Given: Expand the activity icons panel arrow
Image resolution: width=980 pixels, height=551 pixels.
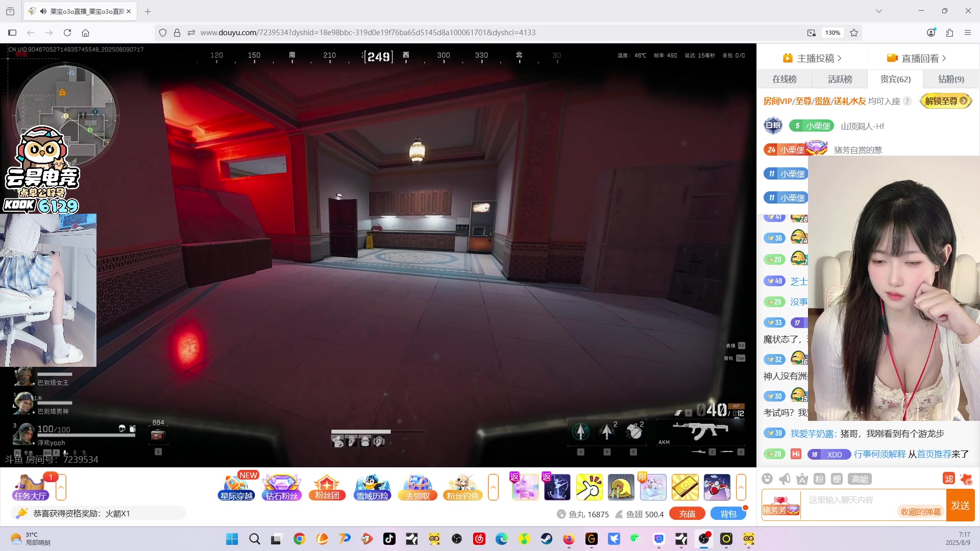Looking at the screenshot, I should point(493,487).
